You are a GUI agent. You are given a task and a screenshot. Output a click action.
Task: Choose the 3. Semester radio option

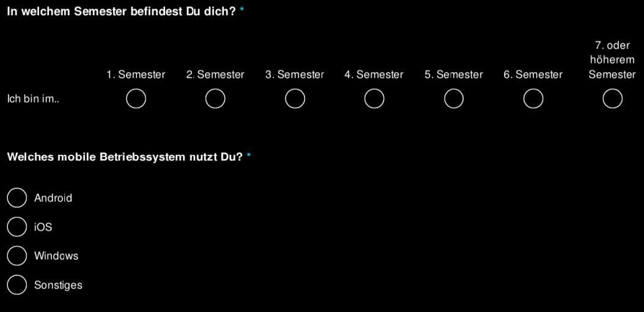[x=295, y=98]
